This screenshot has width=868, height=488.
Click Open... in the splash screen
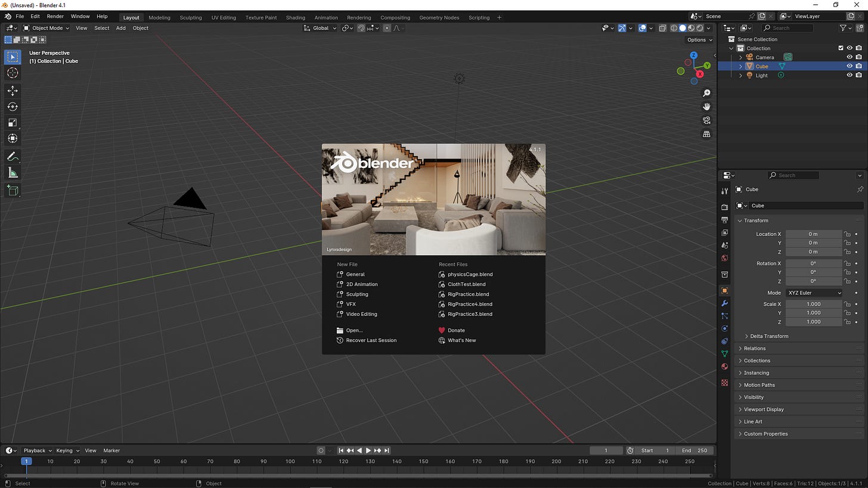pos(354,330)
